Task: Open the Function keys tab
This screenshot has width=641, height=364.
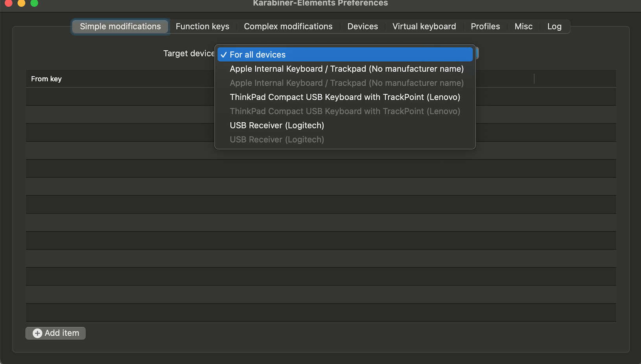Action: (202, 26)
